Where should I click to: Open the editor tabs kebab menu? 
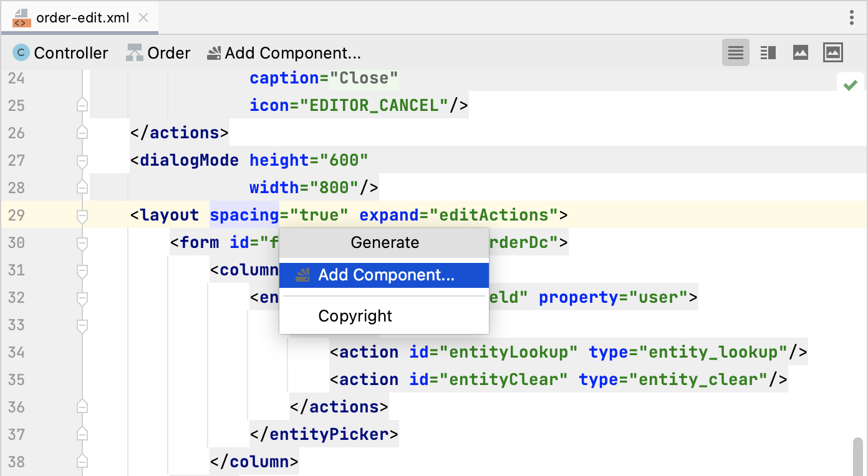pos(851,17)
